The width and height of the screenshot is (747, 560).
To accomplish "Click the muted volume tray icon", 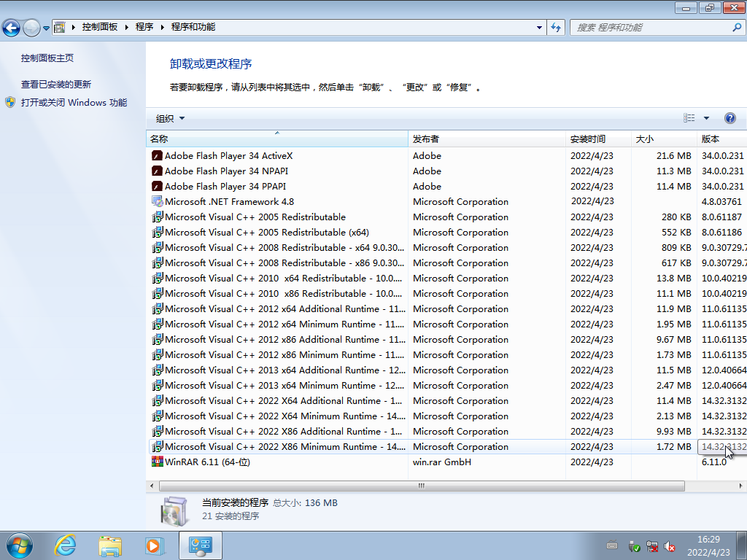I will click(670, 546).
